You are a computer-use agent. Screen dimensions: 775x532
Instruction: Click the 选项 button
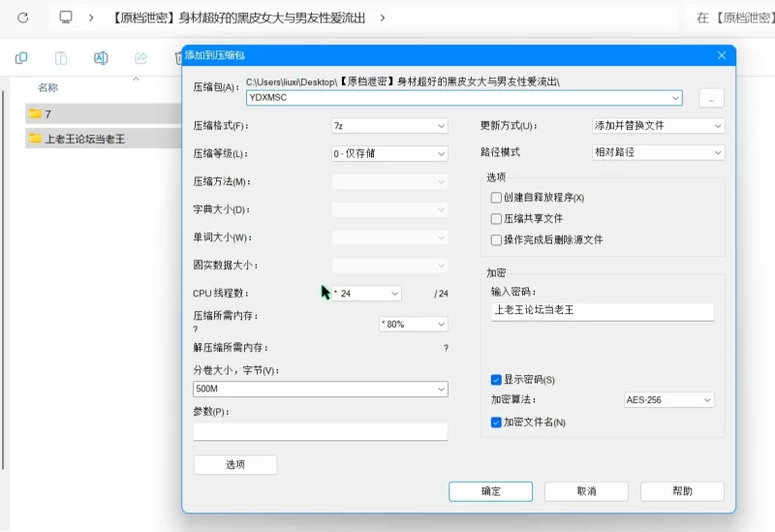[x=235, y=465]
